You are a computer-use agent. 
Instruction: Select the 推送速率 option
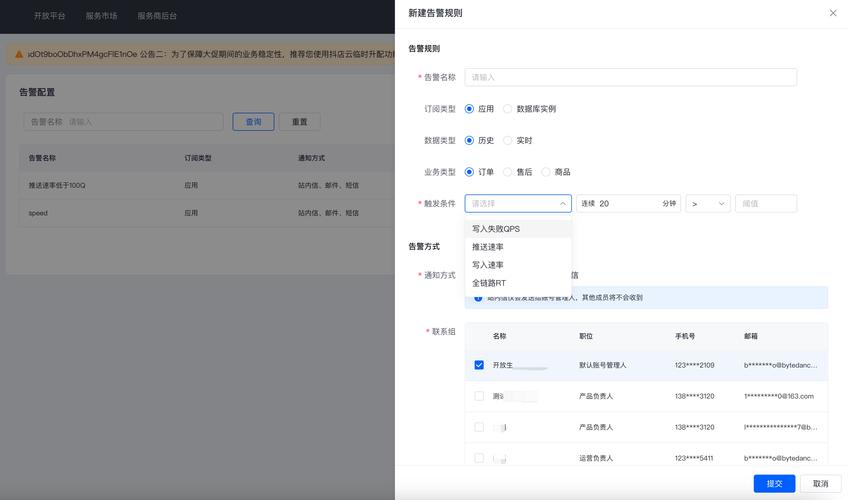click(488, 247)
